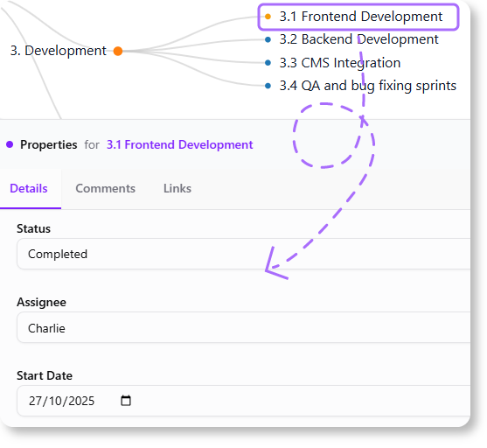Click the Start Date field 27/10/2025
The height and width of the screenshot is (448, 487).
coord(243,401)
